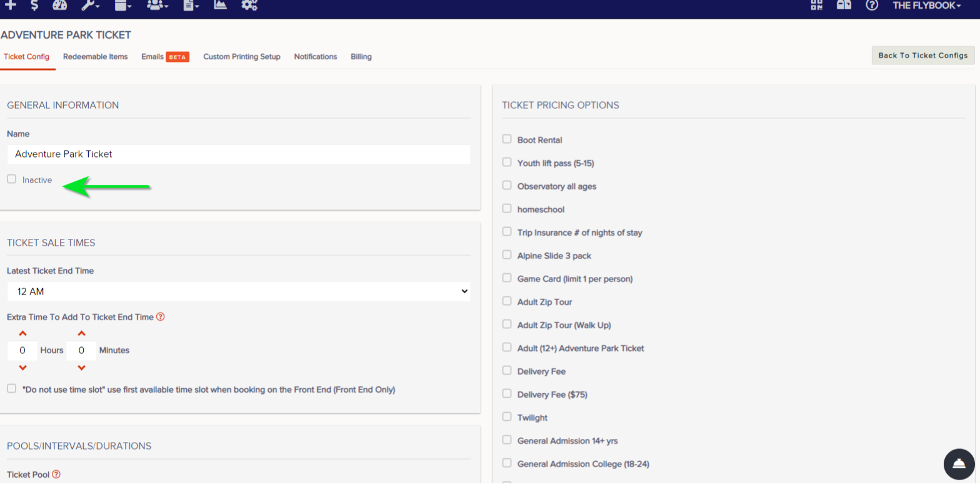Switch to the Ticket Config tab
This screenshot has height=484, width=980.
tap(26, 56)
